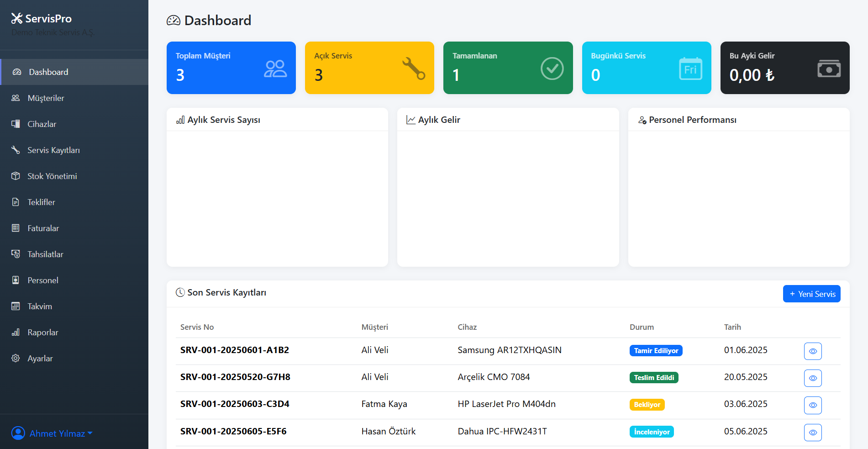Click customer name Fatma Kaya
This screenshot has width=868, height=449.
click(x=384, y=404)
